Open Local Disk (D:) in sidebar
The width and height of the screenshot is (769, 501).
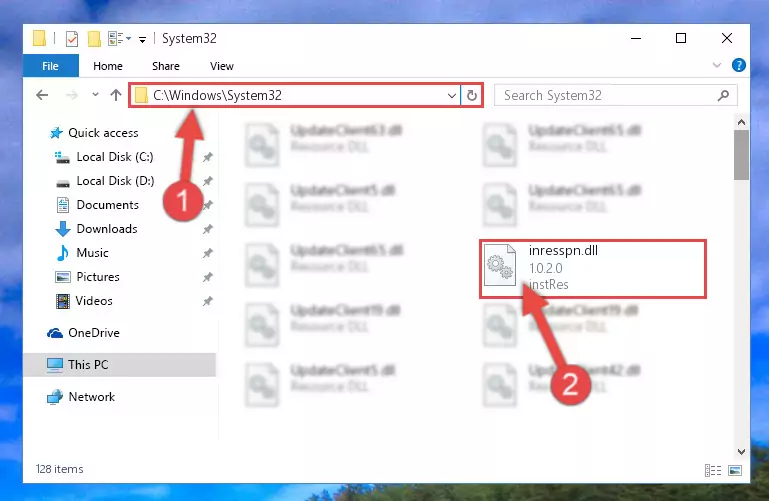click(115, 181)
